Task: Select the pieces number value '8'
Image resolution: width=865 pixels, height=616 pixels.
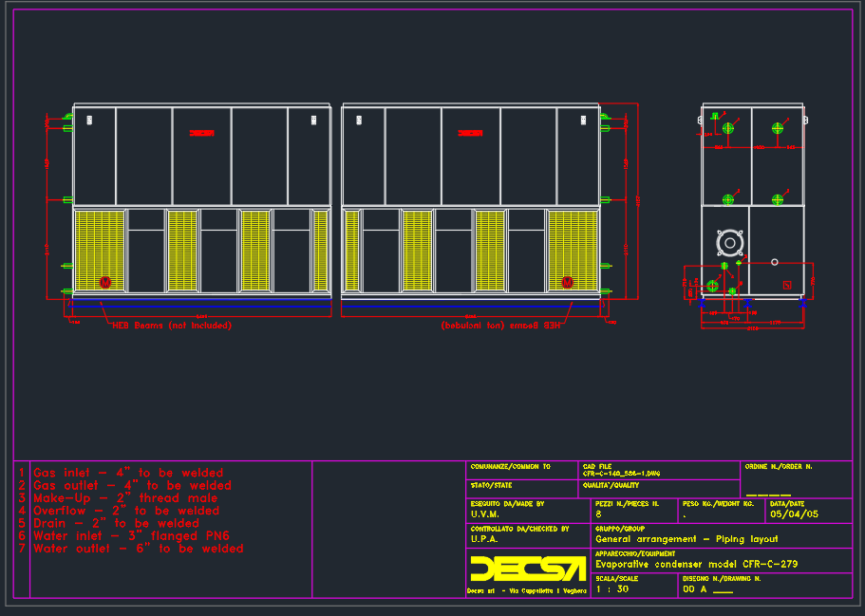Action: click(598, 514)
